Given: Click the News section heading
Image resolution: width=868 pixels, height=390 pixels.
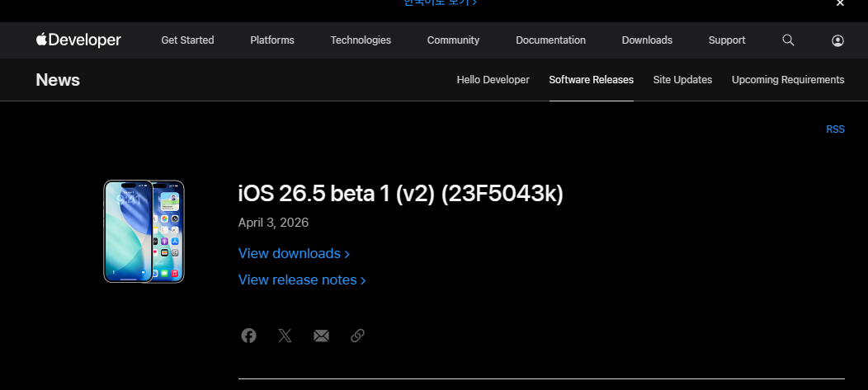Looking at the screenshot, I should pos(58,80).
